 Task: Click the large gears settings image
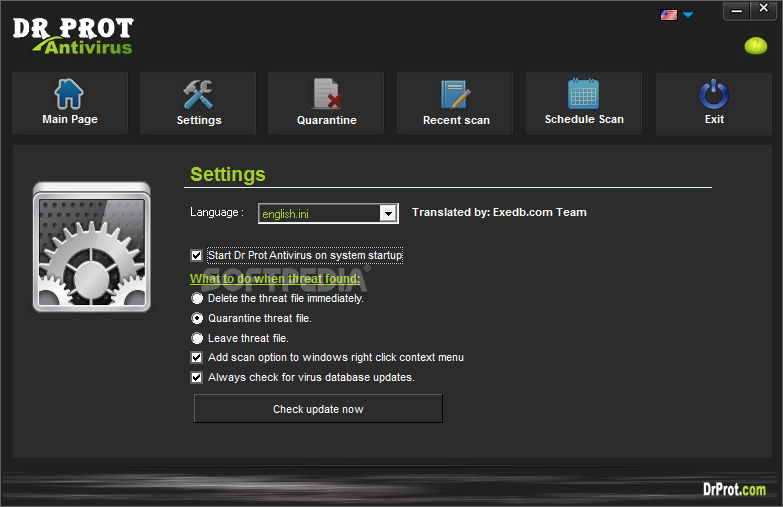(92, 247)
